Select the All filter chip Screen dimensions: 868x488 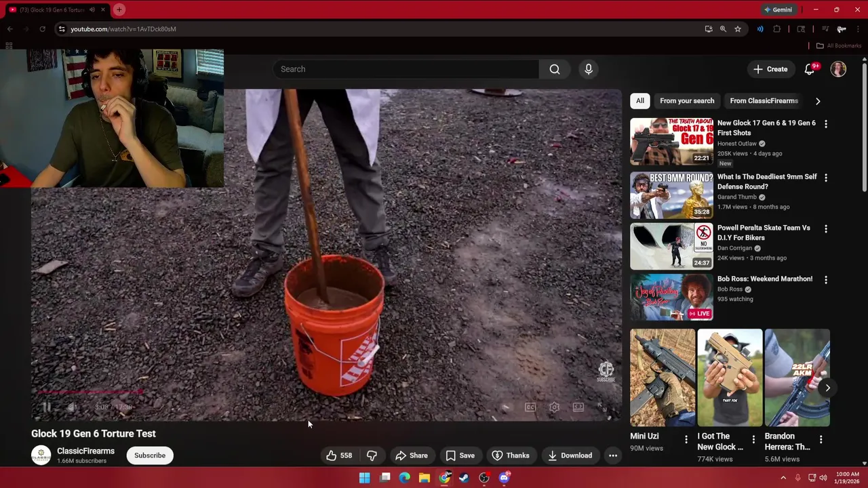(x=640, y=101)
